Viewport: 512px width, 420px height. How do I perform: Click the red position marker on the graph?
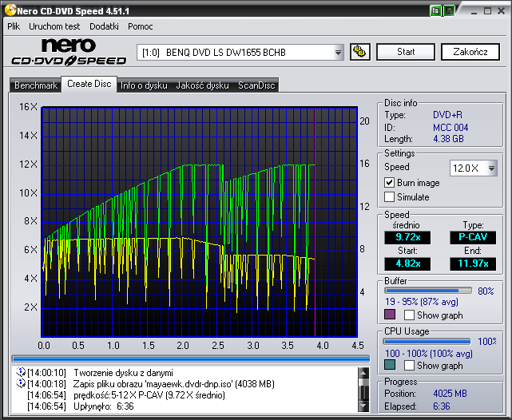click(x=315, y=222)
